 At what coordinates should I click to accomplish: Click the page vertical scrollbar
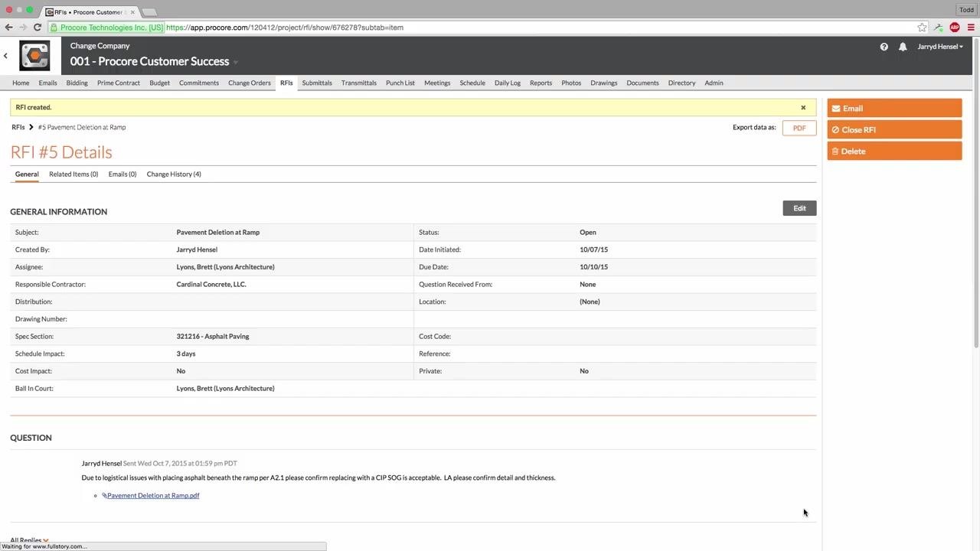point(976,191)
